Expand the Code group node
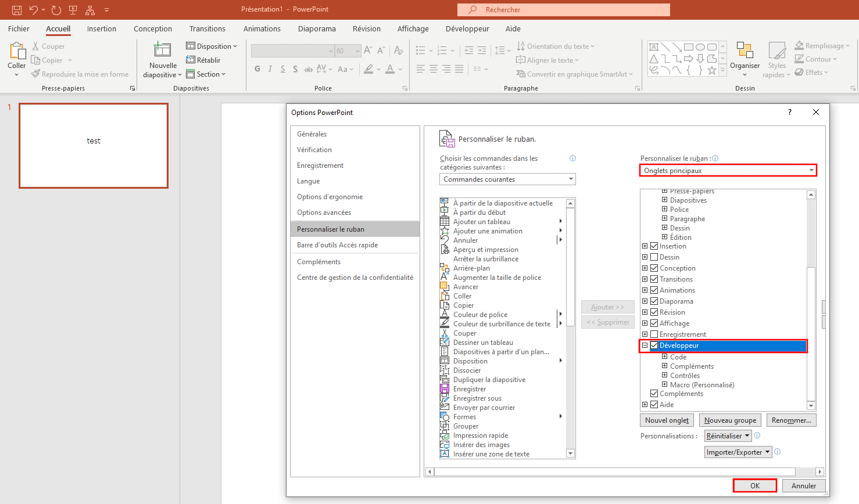 [x=665, y=357]
